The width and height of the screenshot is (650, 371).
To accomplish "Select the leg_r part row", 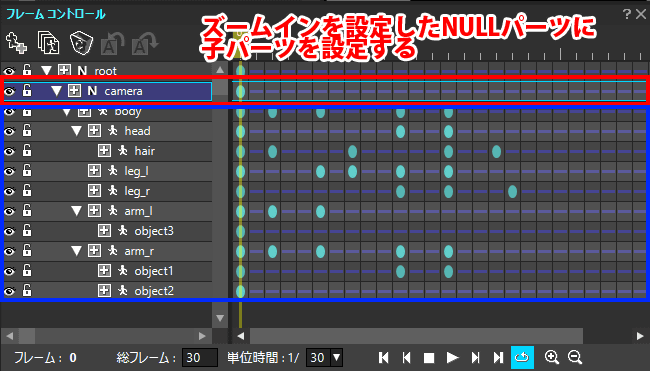I will (x=108, y=191).
